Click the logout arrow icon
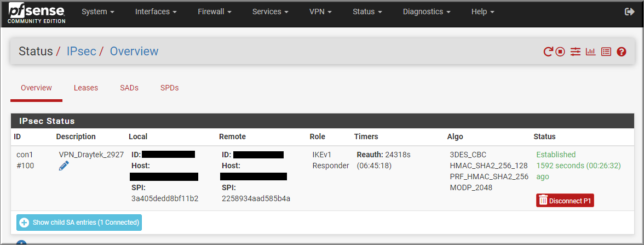This screenshot has width=644, height=245. [x=629, y=12]
